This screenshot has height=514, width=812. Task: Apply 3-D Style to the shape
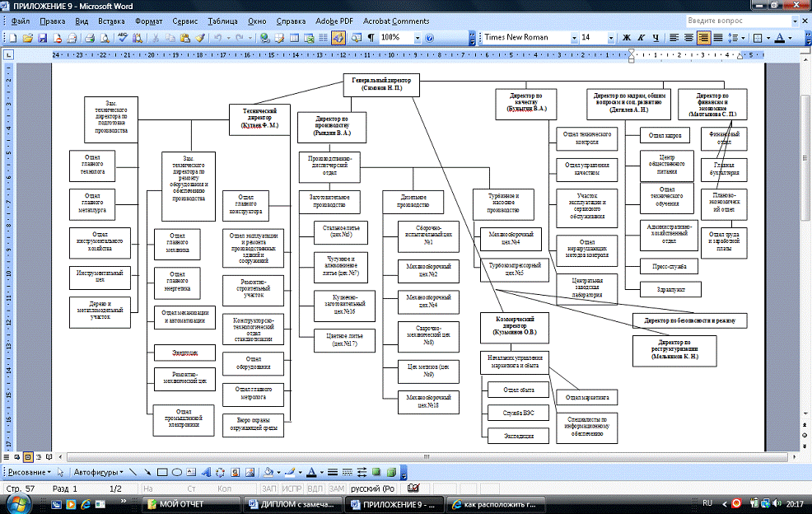pos(391,472)
